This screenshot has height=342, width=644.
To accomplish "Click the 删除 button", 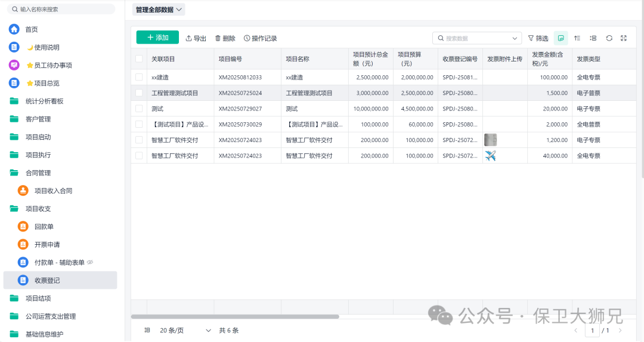I will (225, 38).
